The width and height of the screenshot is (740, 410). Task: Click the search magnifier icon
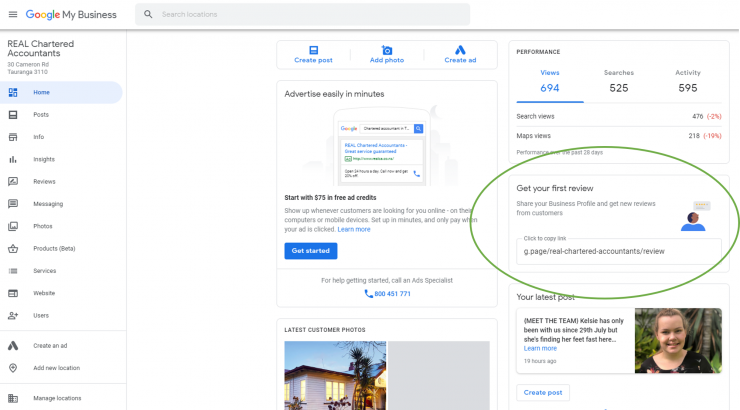(x=148, y=14)
